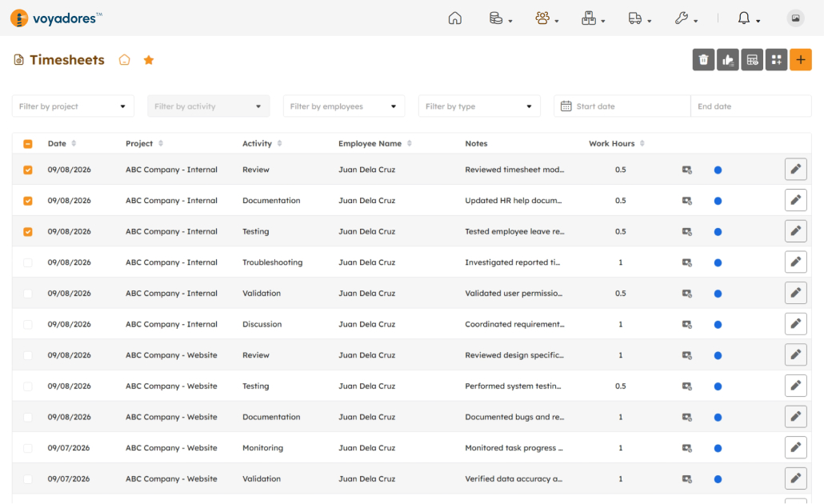This screenshot has width=824, height=504.
Task: Click the Notes column header
Action: coord(476,143)
